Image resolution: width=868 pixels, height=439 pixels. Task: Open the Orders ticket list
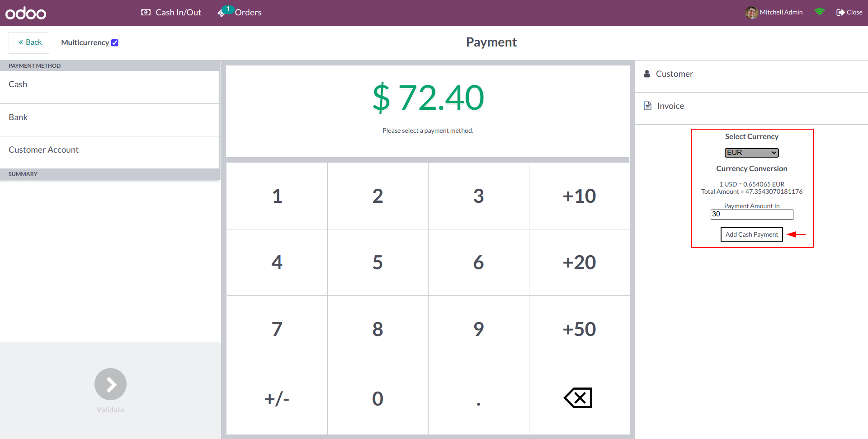240,13
